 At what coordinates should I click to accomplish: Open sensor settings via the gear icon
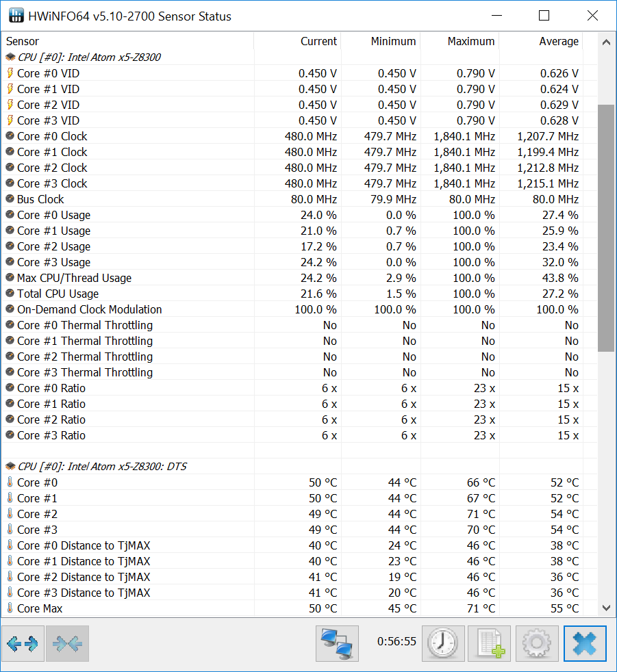537,643
